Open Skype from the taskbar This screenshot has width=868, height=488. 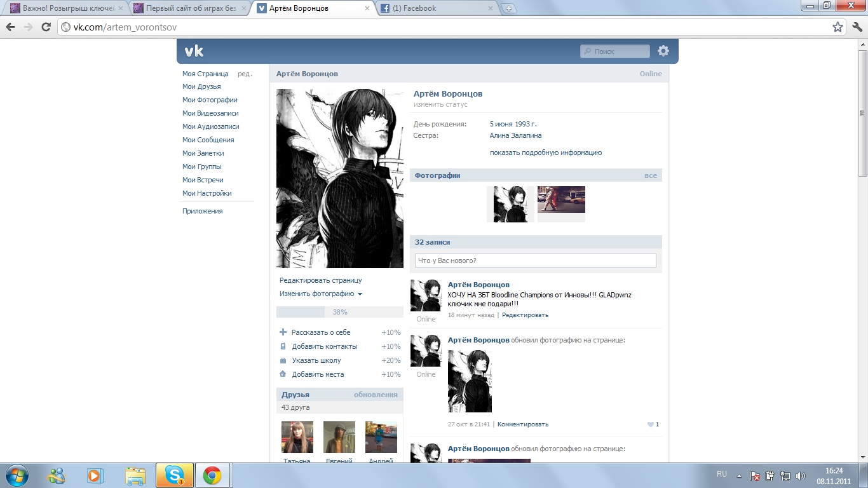174,475
